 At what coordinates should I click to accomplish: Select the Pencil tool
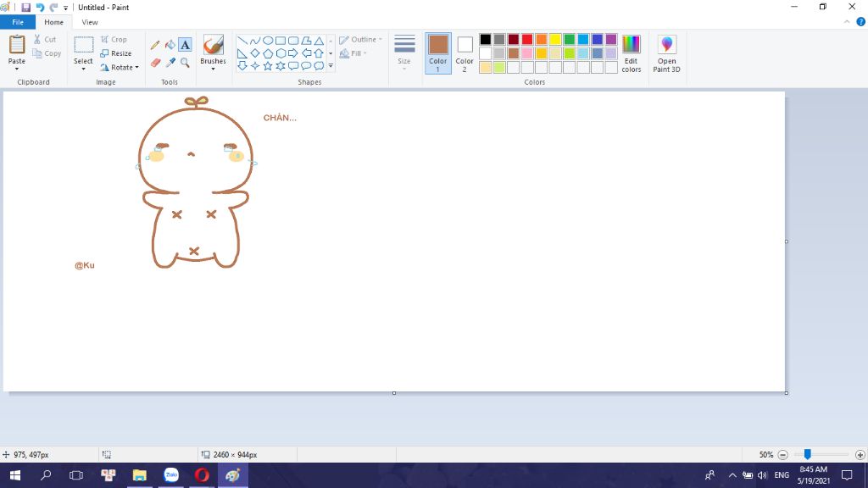[156, 45]
